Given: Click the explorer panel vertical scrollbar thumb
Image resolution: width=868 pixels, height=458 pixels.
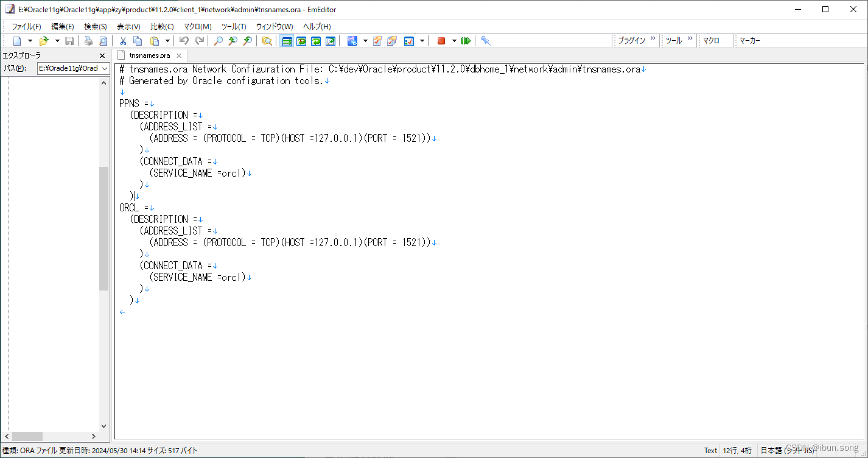Looking at the screenshot, I should 103,228.
